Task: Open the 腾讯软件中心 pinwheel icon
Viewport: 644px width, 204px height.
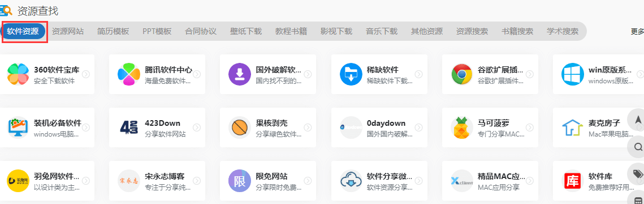Action: pyautogui.click(x=129, y=74)
